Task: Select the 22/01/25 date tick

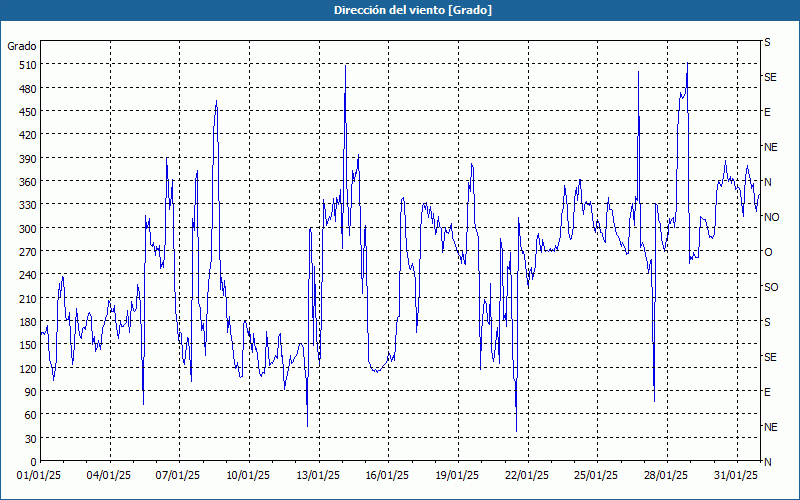Action: point(527,476)
